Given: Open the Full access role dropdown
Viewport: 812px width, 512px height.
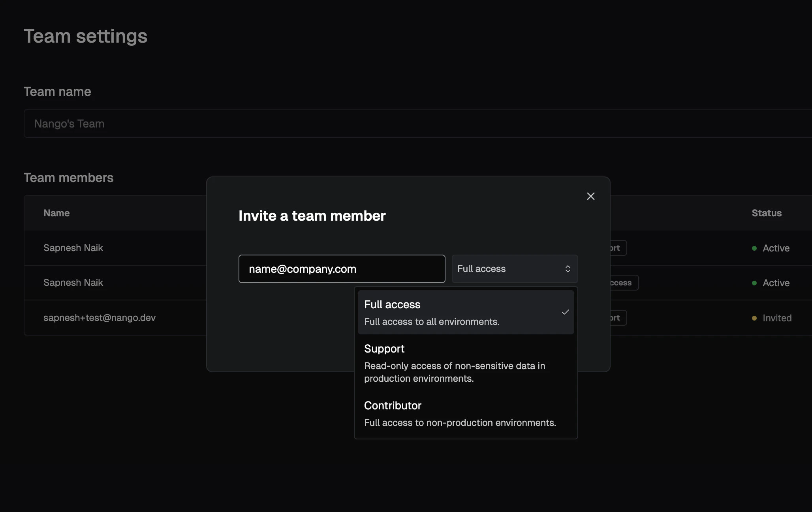Looking at the screenshot, I should pos(514,269).
